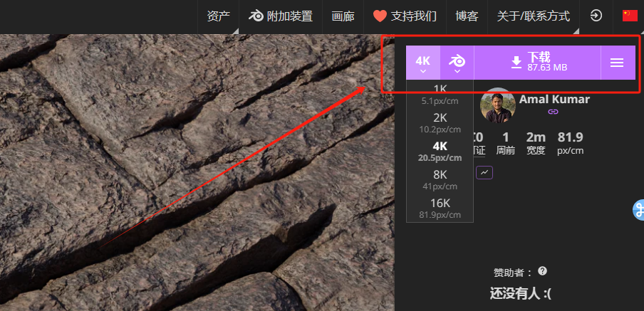Click the purple link icon under Amal Kumar
The image size is (644, 311).
[554, 112]
